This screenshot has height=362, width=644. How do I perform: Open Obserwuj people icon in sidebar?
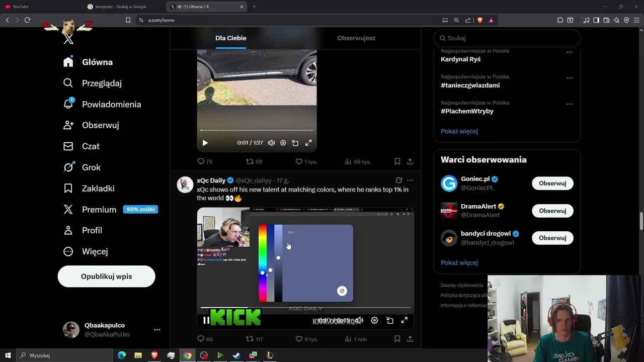pos(68,125)
